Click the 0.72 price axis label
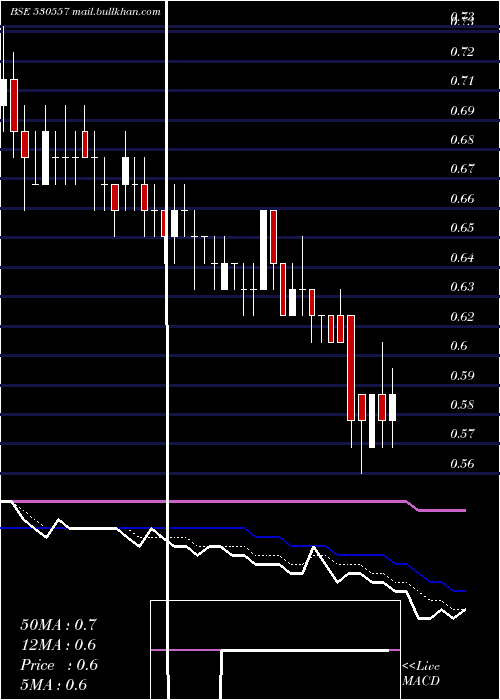Viewport: 500px width, 700px height. point(462,51)
